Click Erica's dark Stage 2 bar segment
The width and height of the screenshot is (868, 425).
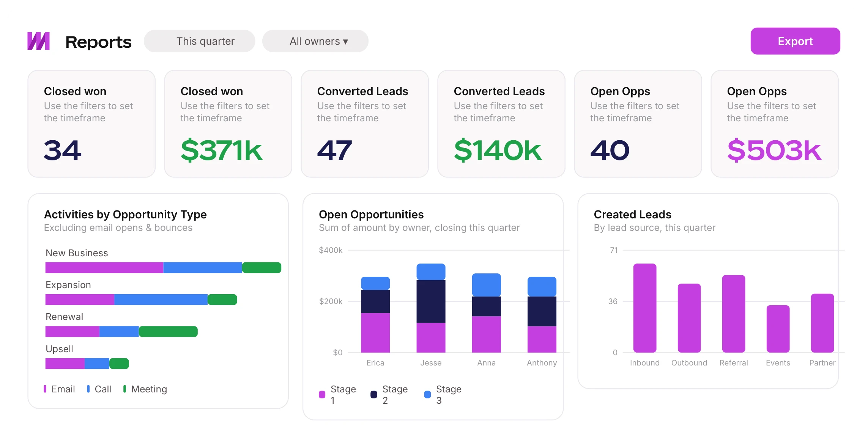(375, 301)
